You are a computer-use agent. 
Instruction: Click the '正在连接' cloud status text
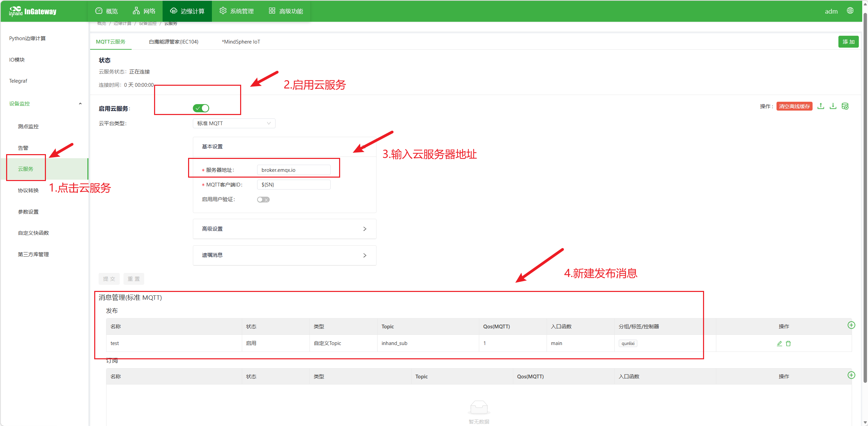pos(139,72)
